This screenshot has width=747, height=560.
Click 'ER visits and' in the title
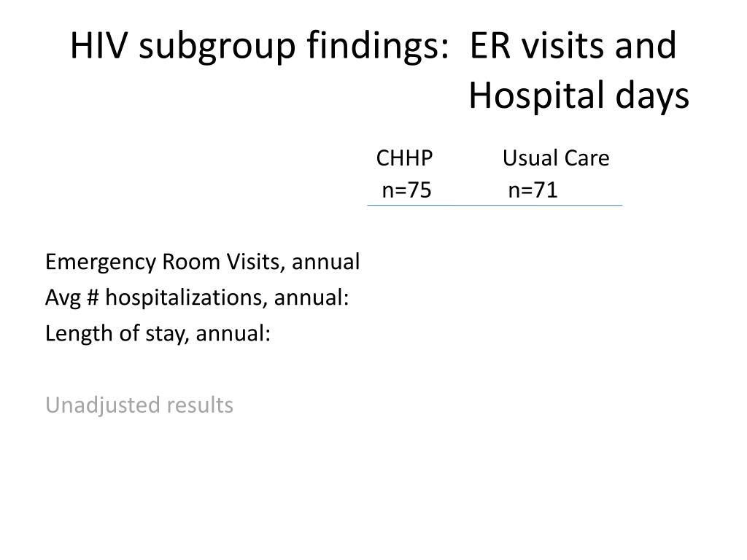[x=573, y=45]
